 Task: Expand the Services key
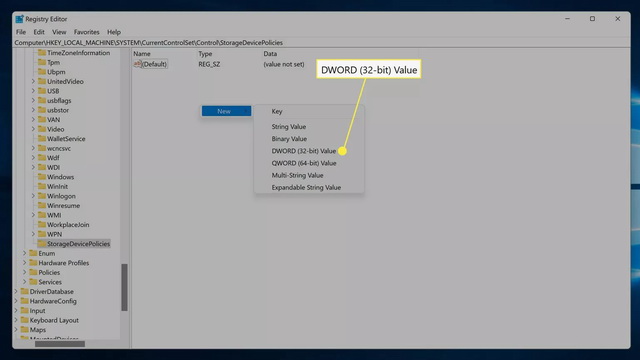pos(24,282)
